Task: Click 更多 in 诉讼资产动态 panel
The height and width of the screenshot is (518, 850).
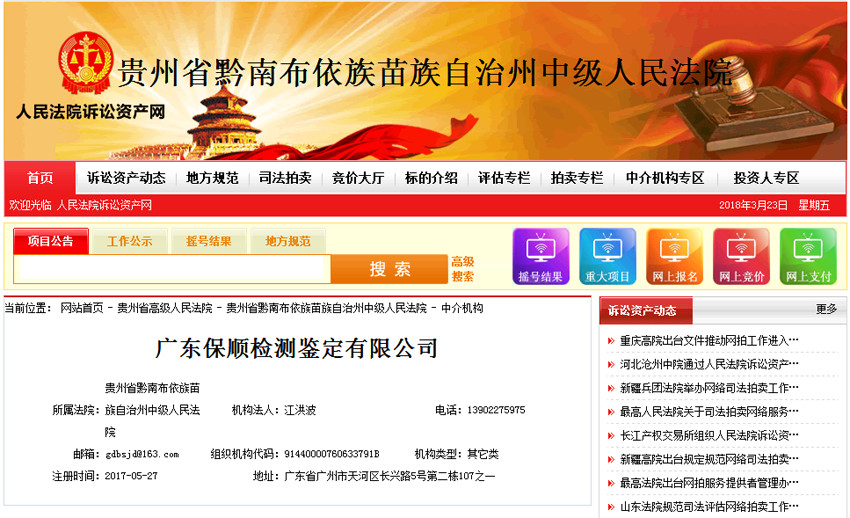Action: (x=826, y=310)
